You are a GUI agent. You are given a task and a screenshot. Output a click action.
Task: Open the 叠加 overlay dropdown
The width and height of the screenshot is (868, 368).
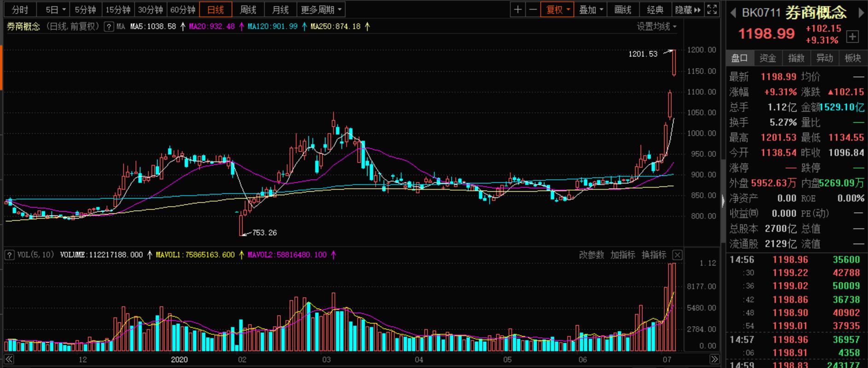591,10
